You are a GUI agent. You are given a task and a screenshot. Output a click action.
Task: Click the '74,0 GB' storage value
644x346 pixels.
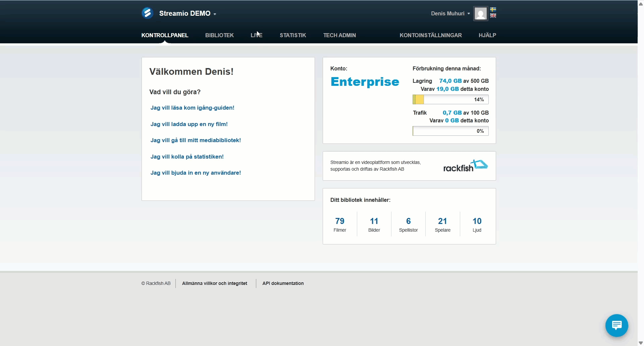click(x=450, y=81)
